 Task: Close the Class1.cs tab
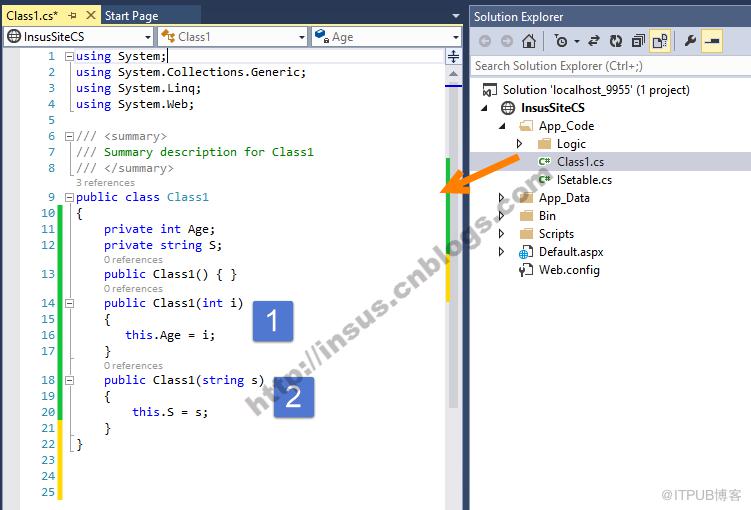[91, 16]
